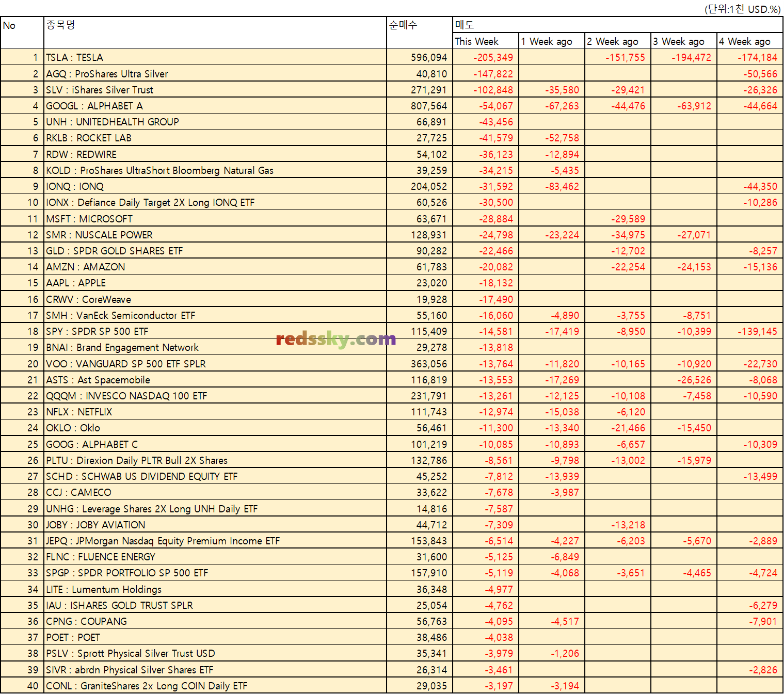Click FLNC : FLUENCE ENERGY cell
This screenshot has height=694, width=784.
[215, 556]
